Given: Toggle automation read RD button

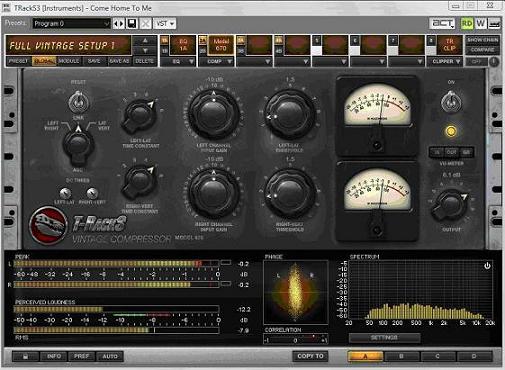Looking at the screenshot, I should (467, 23).
